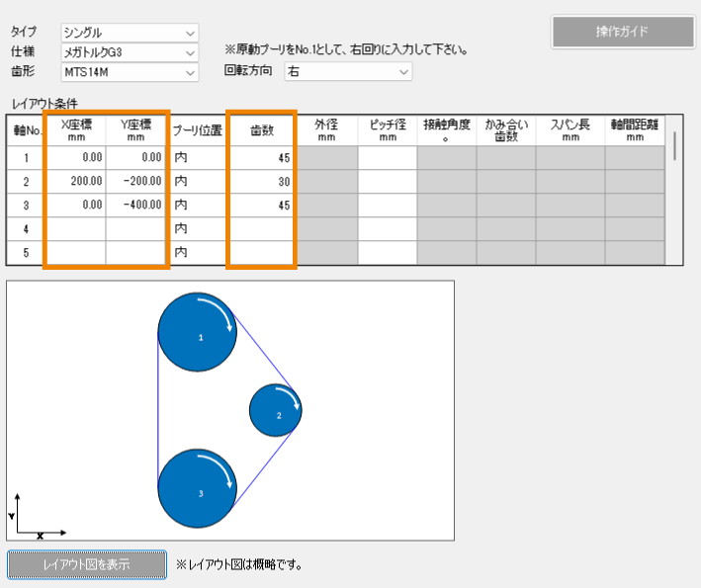Select プーリ位置 cell 内 in row 5

(198, 252)
